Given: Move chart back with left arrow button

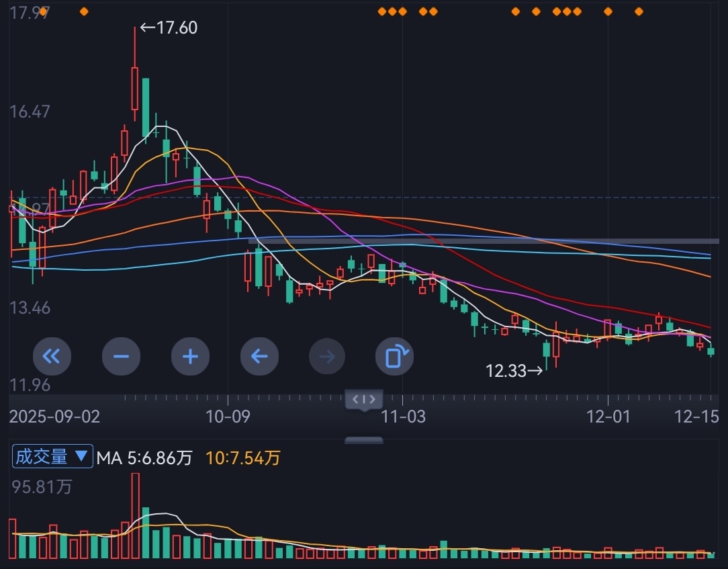Looking at the screenshot, I should (x=259, y=356).
